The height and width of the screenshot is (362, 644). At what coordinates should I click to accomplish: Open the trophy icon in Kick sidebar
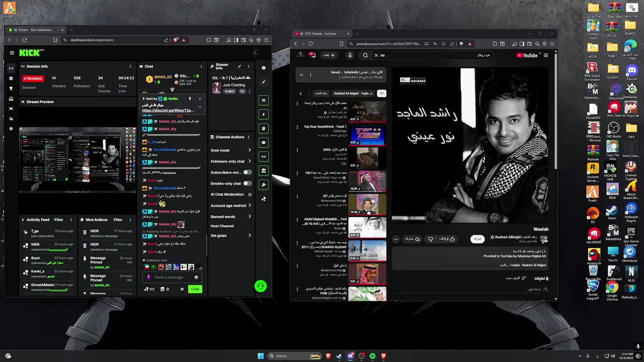(11, 88)
